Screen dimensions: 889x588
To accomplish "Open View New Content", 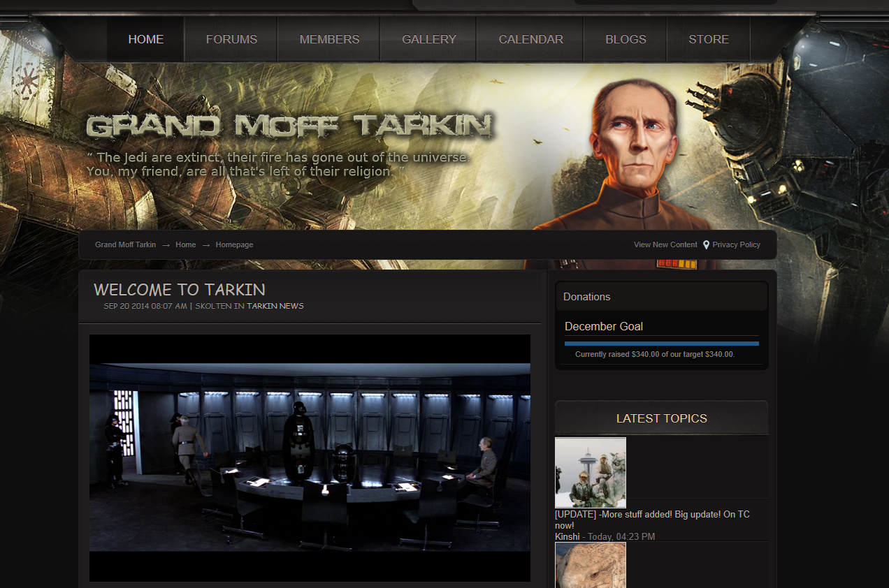I will click(x=665, y=244).
